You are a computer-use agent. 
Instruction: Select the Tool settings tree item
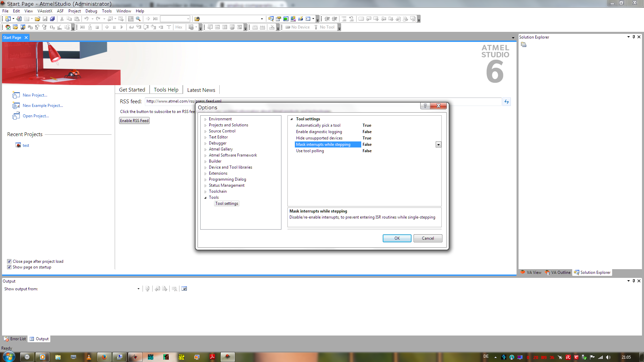[227, 203]
